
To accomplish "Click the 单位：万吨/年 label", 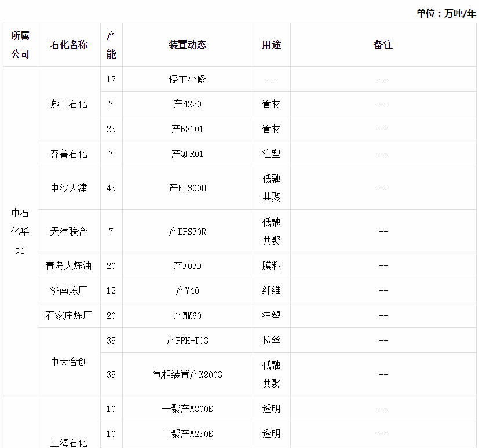I will [x=446, y=13].
